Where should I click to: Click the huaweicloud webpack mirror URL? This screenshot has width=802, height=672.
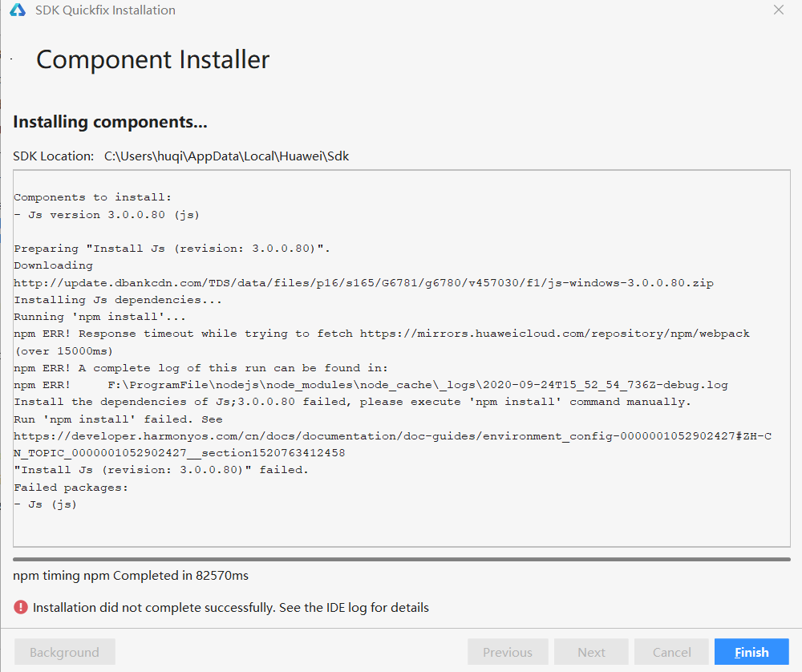(554, 334)
